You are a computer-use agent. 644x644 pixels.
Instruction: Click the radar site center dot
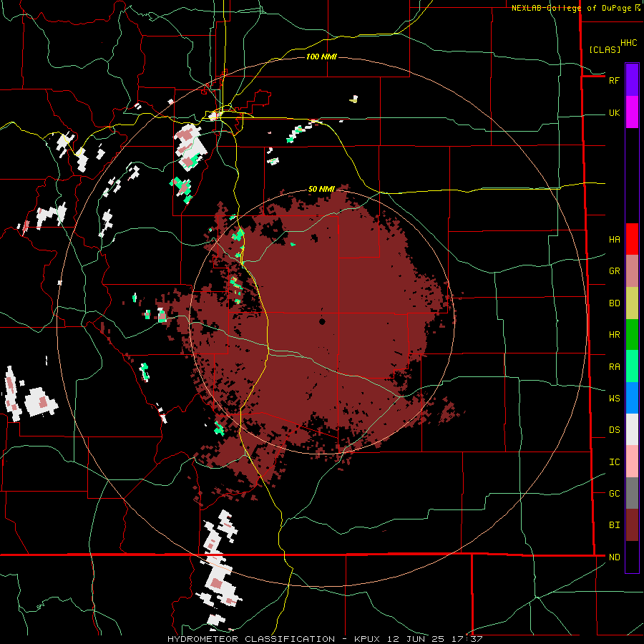pos(322,321)
